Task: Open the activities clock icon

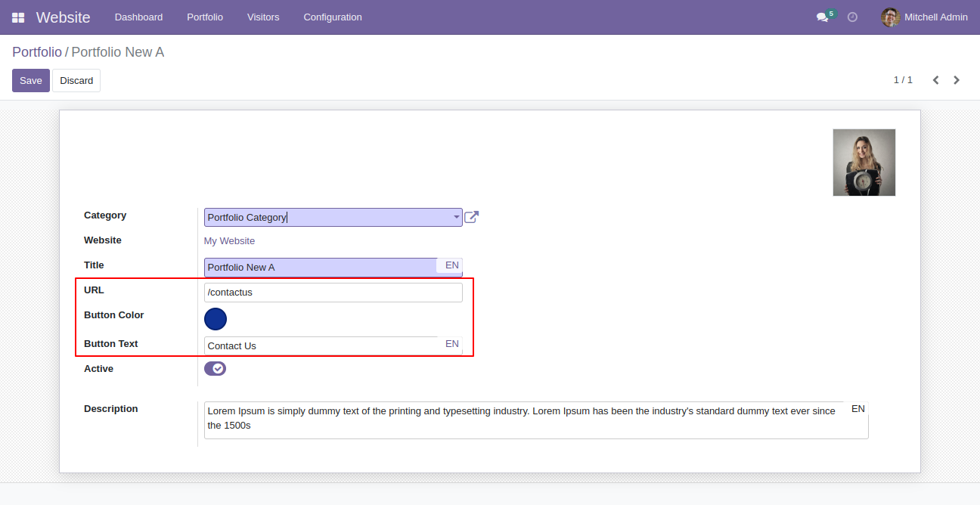Action: (852, 17)
